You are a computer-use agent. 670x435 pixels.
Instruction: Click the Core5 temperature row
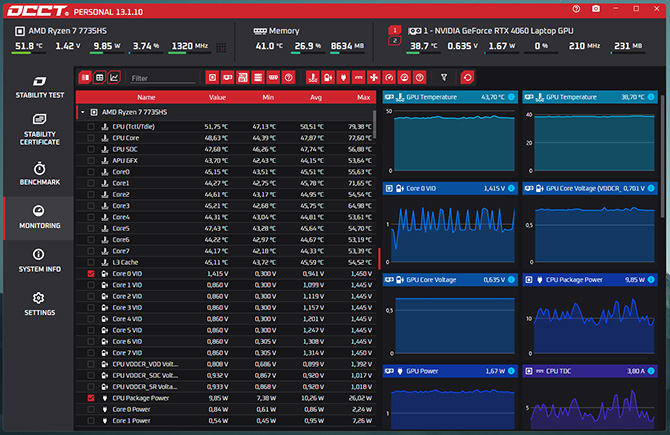(226, 229)
